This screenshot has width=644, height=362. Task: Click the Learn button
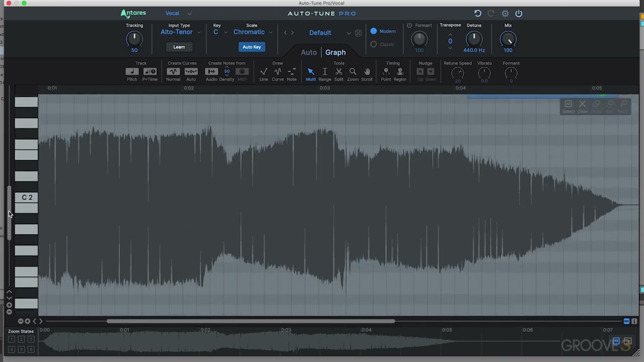click(179, 47)
